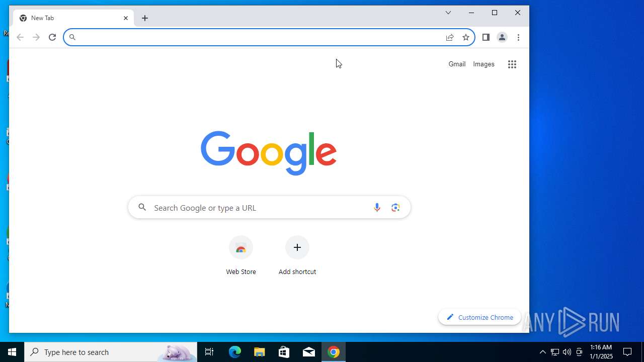This screenshot has height=362, width=644.
Task: Open network status tray icon
Action: click(554, 352)
